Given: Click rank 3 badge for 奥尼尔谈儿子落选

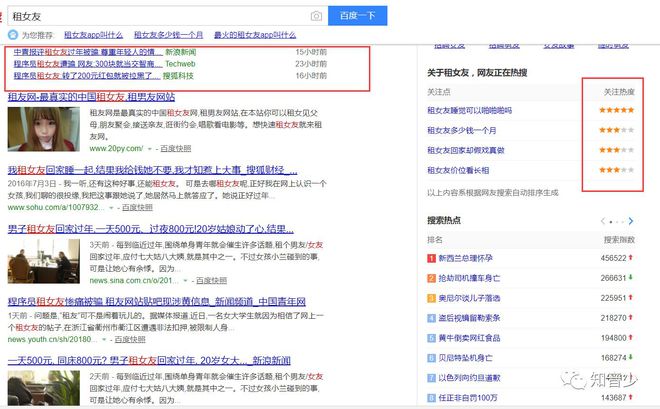Looking at the screenshot, I should 431,298.
